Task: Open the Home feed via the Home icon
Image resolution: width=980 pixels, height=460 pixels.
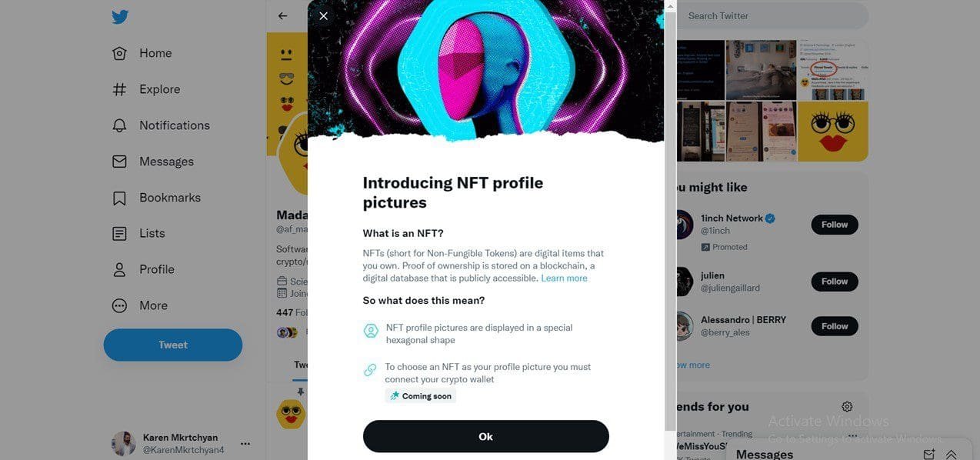Action: click(x=119, y=52)
